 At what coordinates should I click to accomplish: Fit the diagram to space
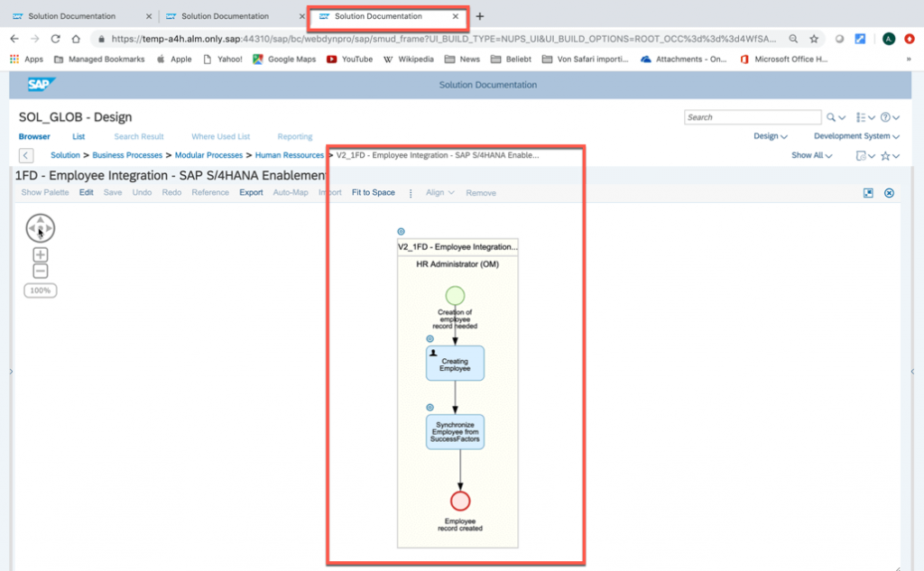click(373, 193)
